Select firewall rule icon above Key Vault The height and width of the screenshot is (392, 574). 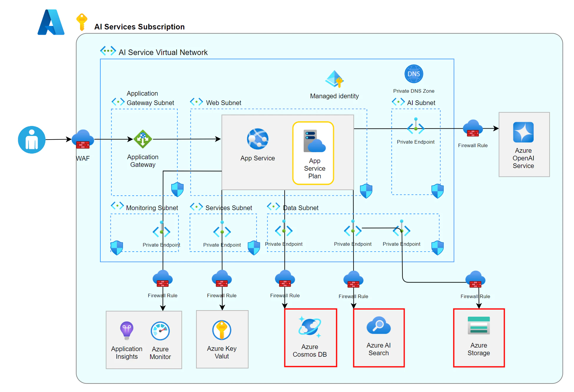(222, 278)
